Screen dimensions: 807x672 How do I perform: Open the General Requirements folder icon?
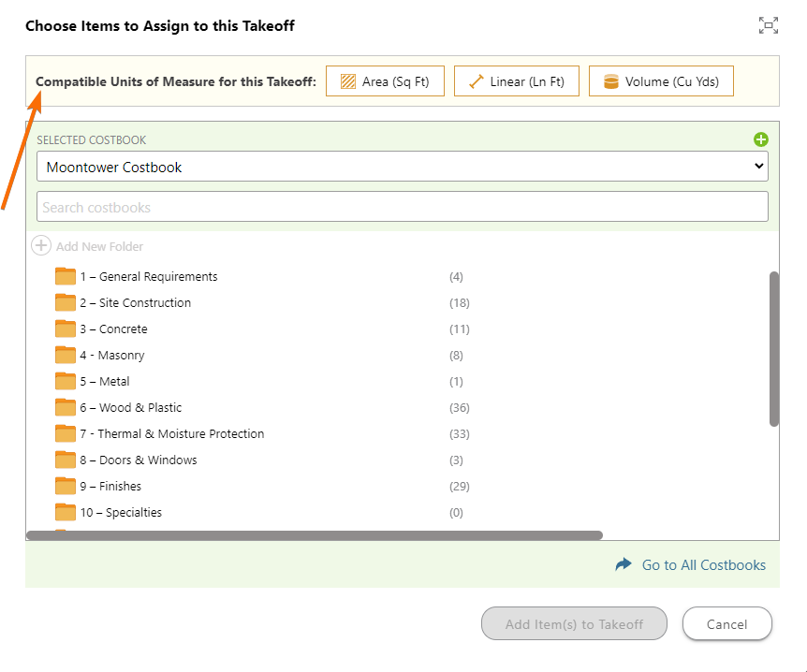point(66,276)
